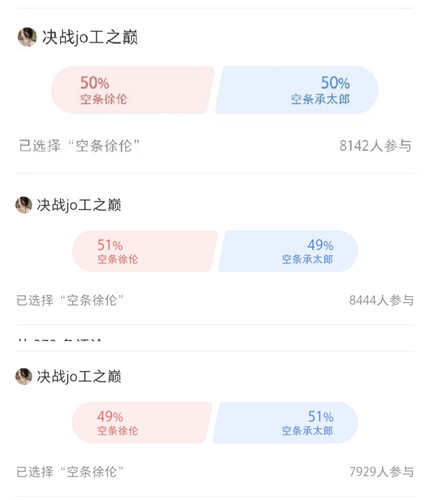430x500 pixels.
Task: Vote blue 50% 空条承太郎 option
Action: (x=297, y=90)
